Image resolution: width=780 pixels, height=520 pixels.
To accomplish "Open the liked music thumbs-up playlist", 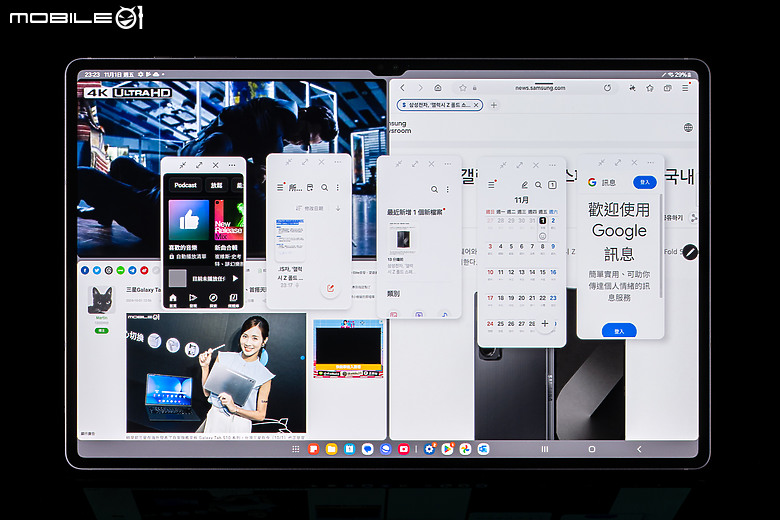I will (x=189, y=220).
